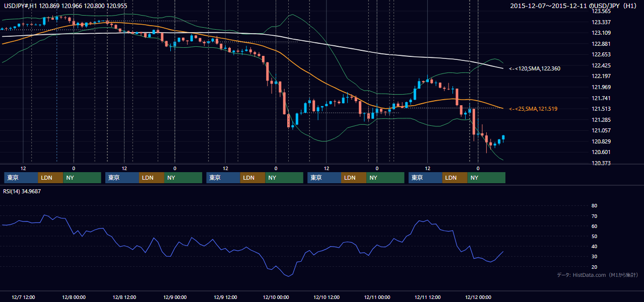
Task: Click the rightmost NY session block
Action: click(x=486, y=178)
